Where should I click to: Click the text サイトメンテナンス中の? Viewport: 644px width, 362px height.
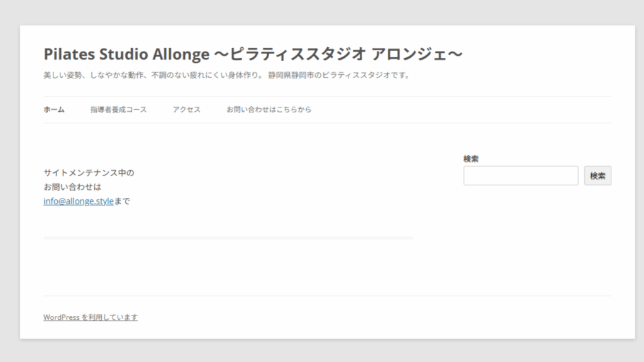coord(89,173)
